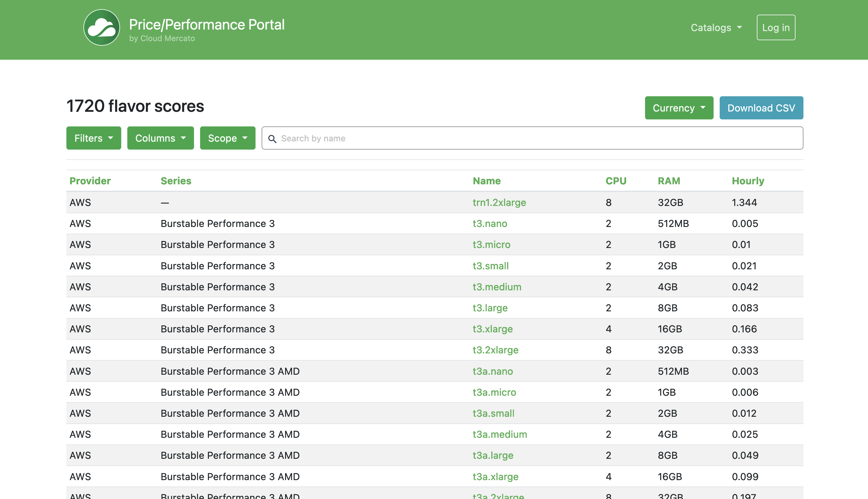Click the Cloud Mercato logo icon
Image resolution: width=868 pixels, height=499 pixels.
[102, 27]
